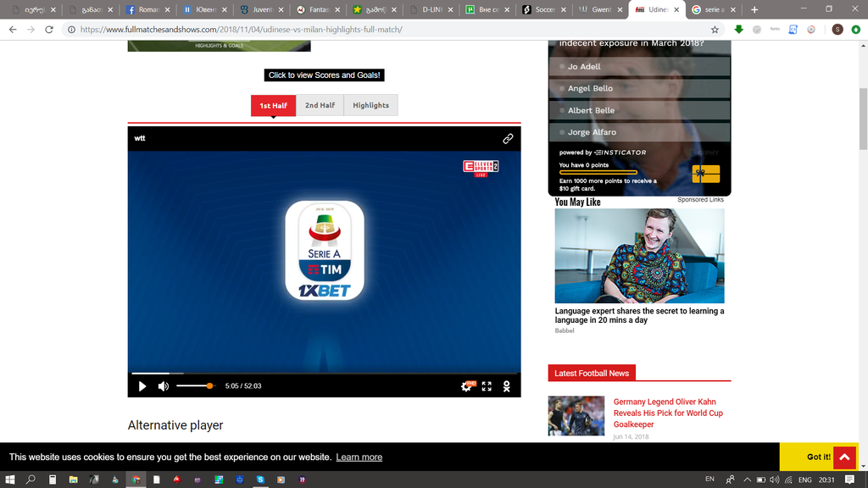This screenshot has height=488, width=868.
Task: View site information icon in address bar
Action: [71, 30]
